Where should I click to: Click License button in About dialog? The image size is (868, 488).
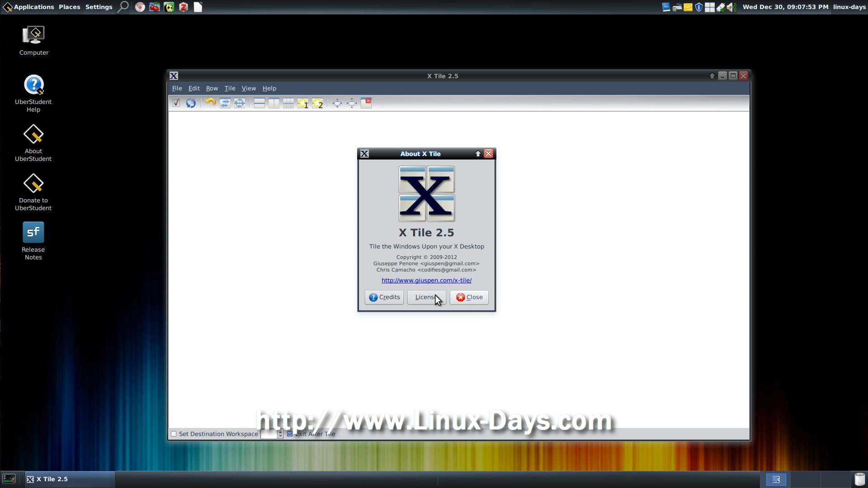(426, 297)
